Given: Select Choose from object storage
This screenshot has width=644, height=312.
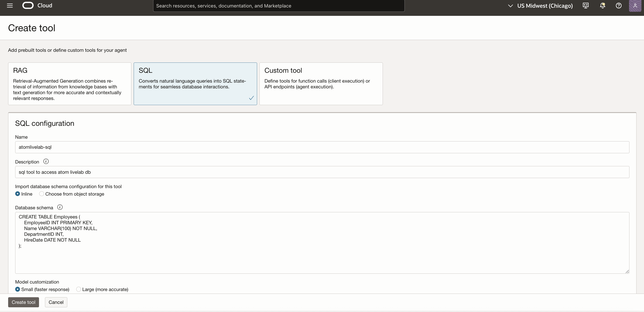Looking at the screenshot, I should [42, 194].
